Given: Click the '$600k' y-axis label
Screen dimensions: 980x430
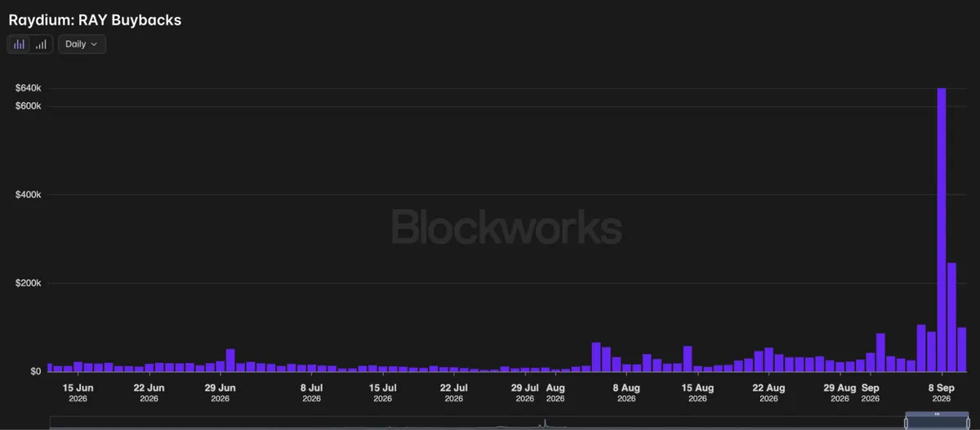Looking at the screenshot, I should [29, 106].
